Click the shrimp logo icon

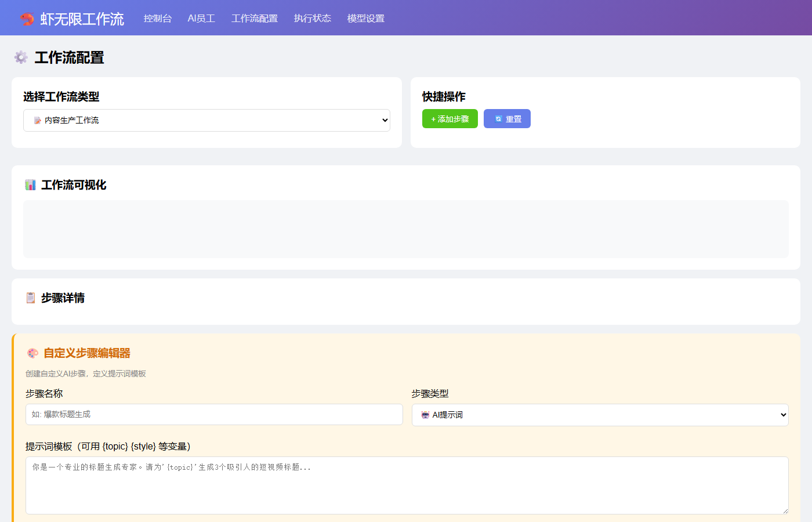tap(27, 19)
